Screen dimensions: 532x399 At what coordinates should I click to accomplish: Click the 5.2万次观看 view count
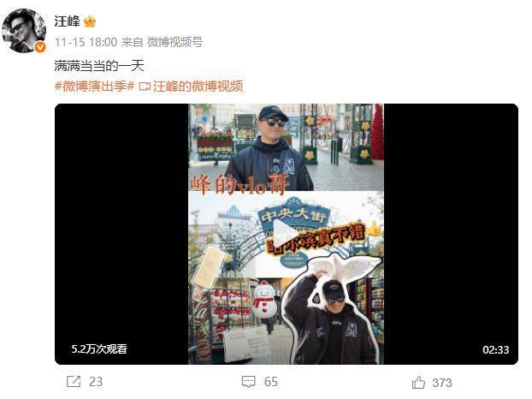(99, 348)
